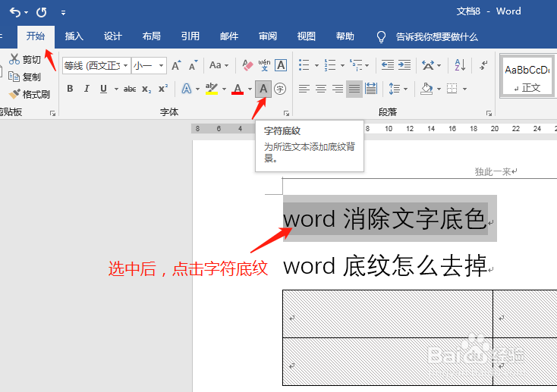Screen dimensions: 557x392
Task: Click Distributed alignment icon
Action: [x=371, y=89]
